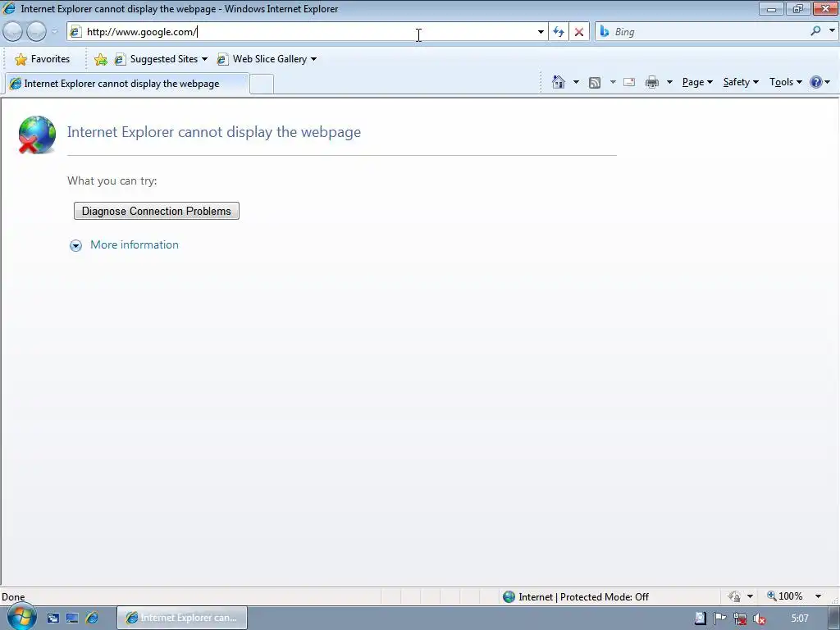Open the address bar autocomplete dropdown
Screen dimensions: 840x630
click(x=541, y=32)
